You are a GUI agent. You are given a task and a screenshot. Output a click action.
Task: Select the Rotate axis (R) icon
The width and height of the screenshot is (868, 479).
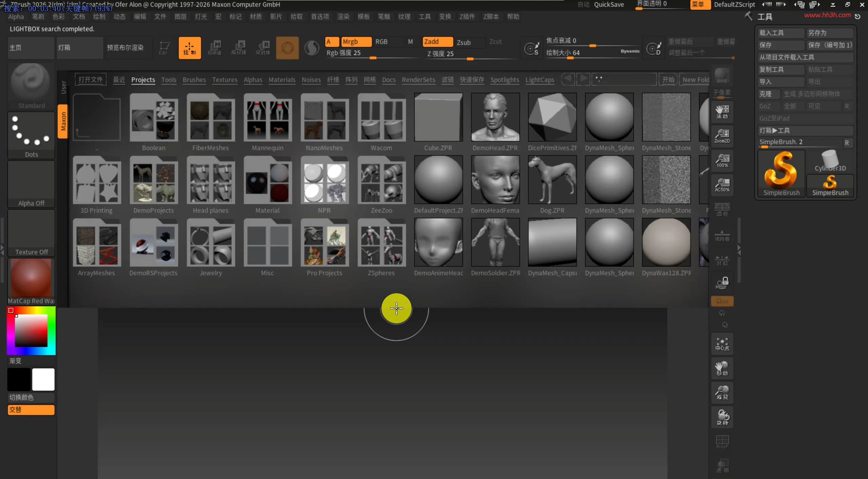263,48
